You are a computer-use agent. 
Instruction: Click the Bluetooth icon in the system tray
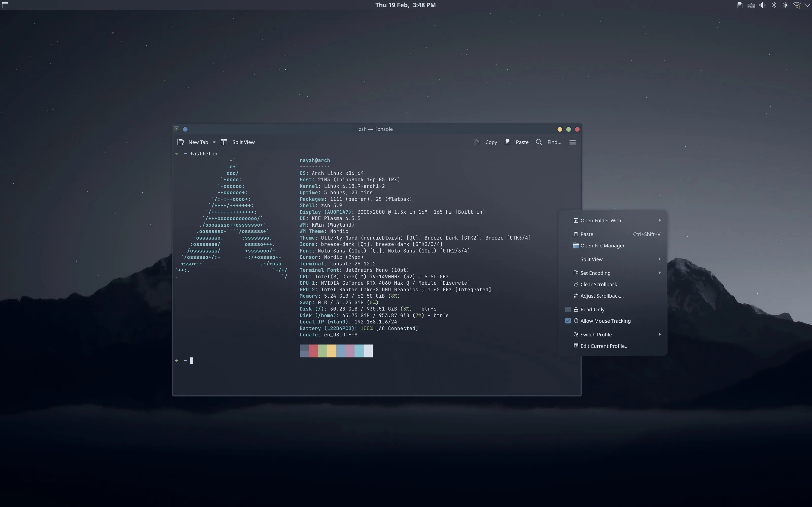773,5
